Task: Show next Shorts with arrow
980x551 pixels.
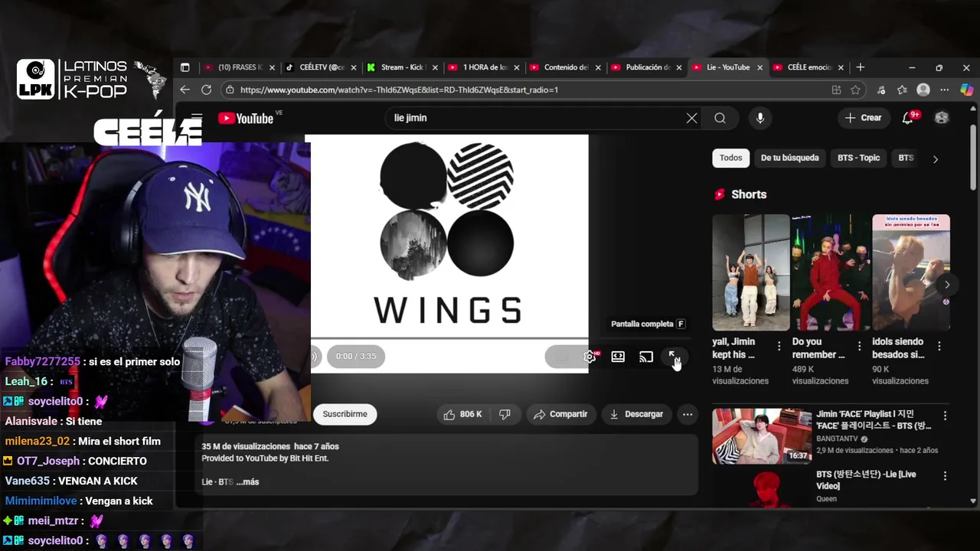Action: coord(947,285)
